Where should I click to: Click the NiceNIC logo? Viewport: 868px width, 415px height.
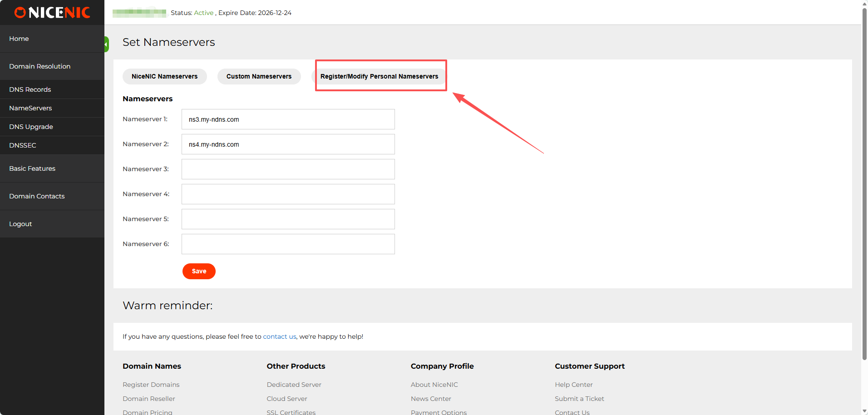pos(52,13)
